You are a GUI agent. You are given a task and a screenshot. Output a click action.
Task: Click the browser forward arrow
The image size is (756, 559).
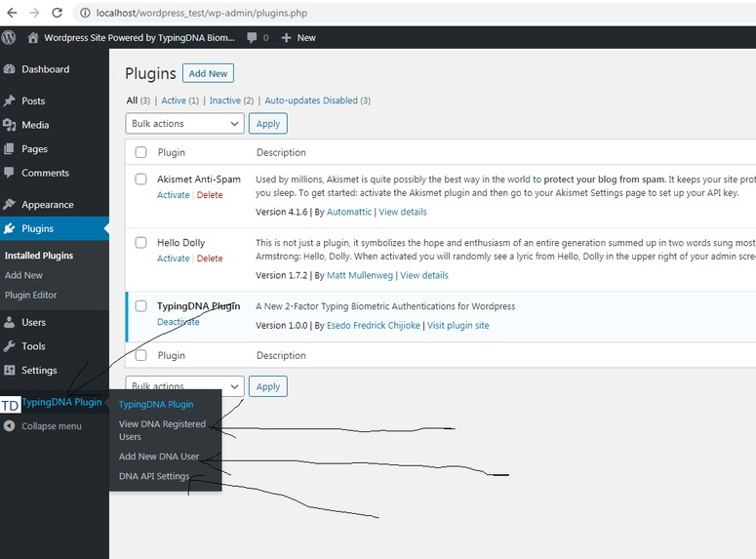(x=34, y=13)
